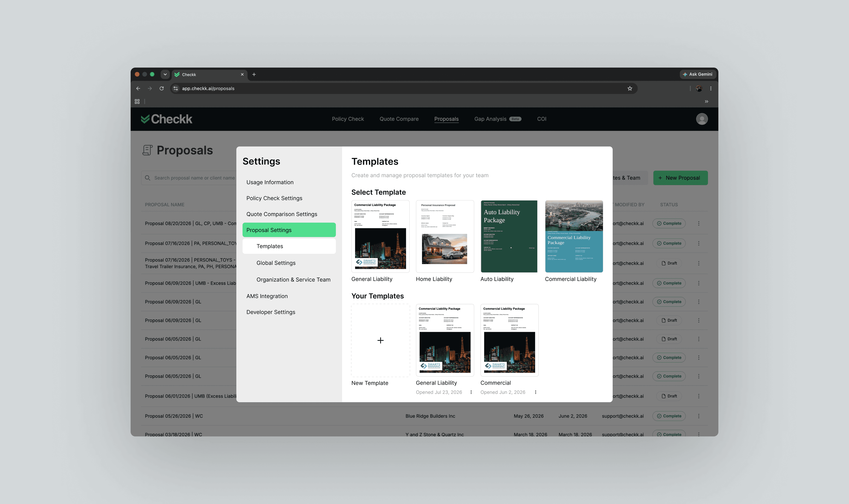Open your General Liability template opened Jul 23
Viewport: 849px width, 504px height.
coord(445,340)
